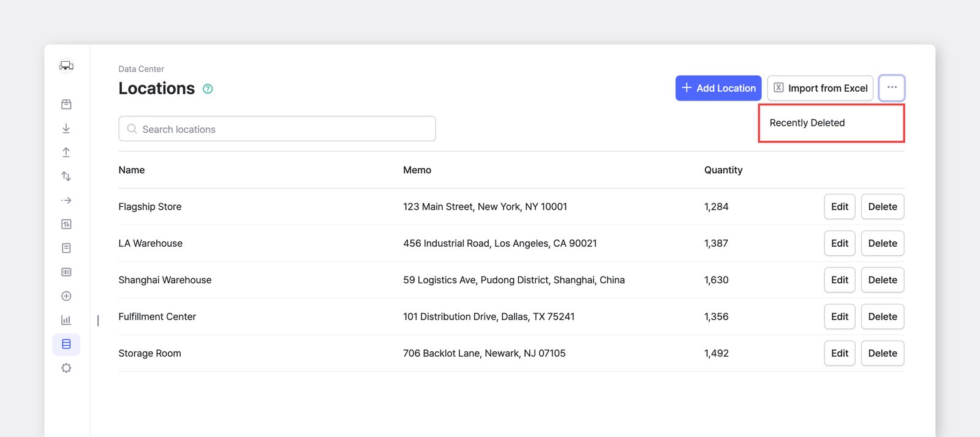Delete the LA Warehouse location
The image size is (980, 437).
883,243
